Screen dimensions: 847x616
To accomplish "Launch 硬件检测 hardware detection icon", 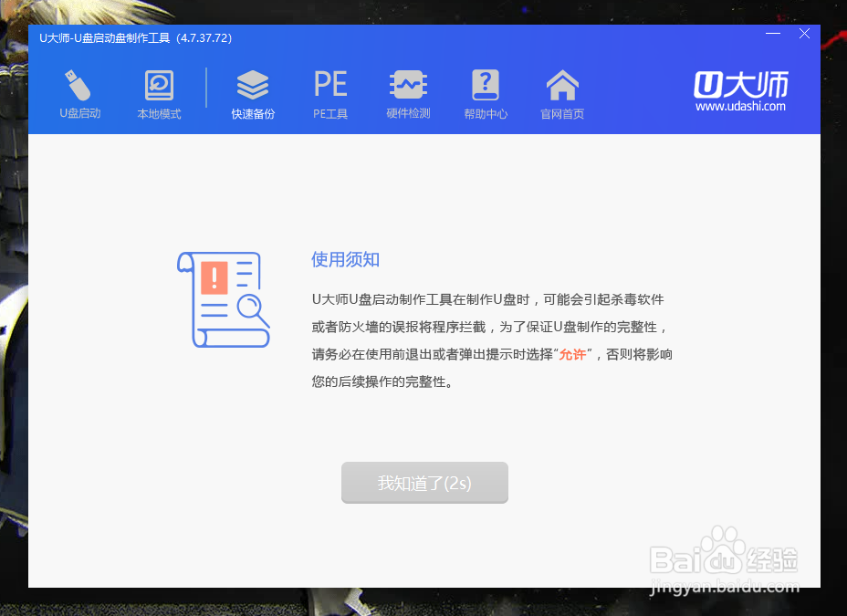I will [408, 93].
